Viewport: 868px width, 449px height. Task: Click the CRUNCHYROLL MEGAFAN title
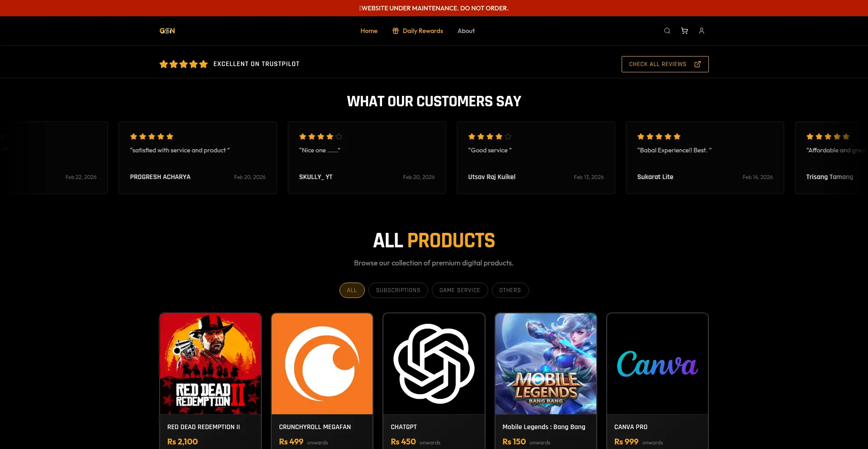click(x=315, y=427)
